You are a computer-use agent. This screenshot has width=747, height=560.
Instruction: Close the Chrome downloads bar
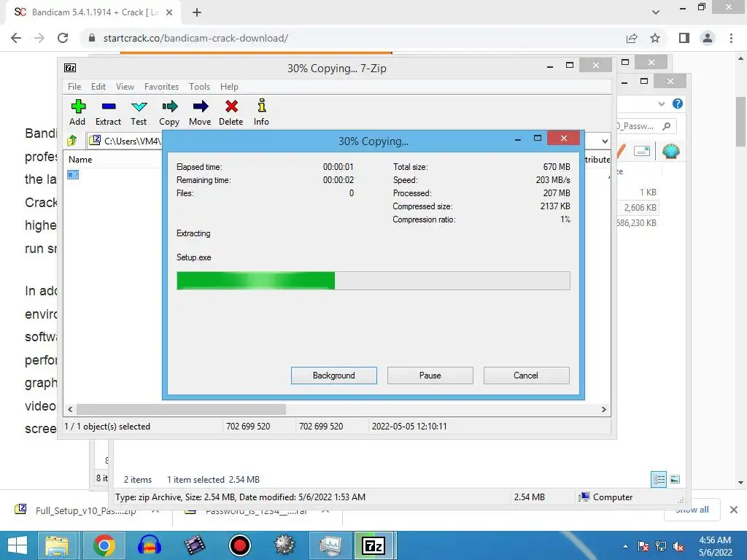(x=734, y=510)
